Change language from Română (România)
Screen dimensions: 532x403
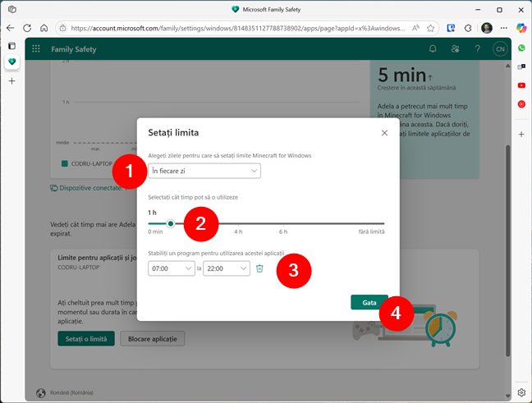[71, 392]
